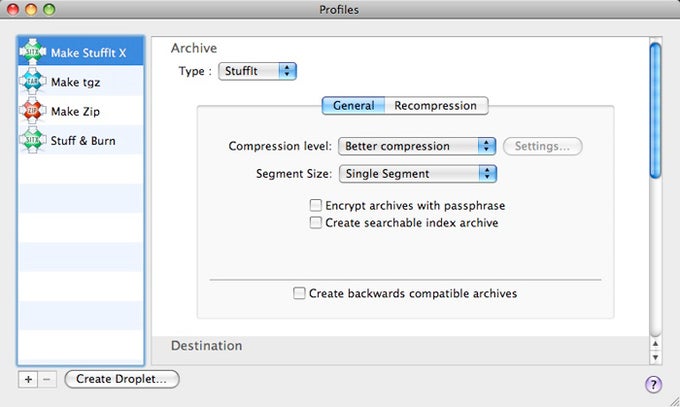Enable Encrypt archives with passphrase
This screenshot has height=407, width=680.
(316, 205)
